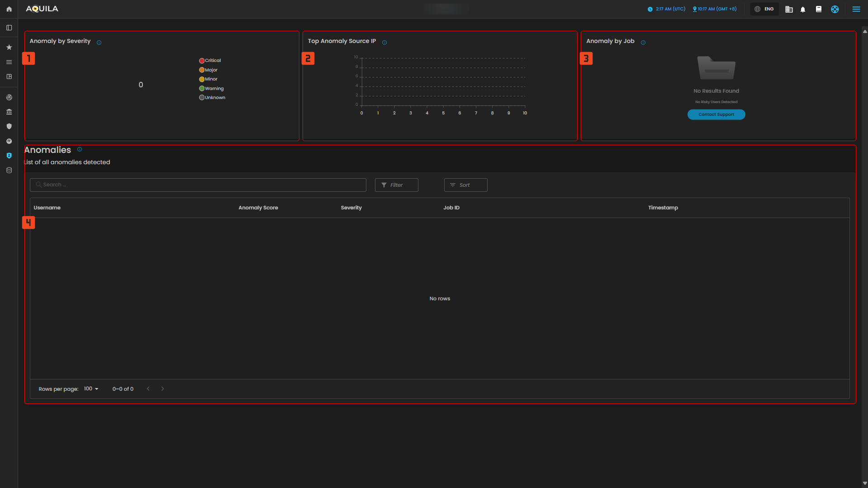Toggle the Warning legend item

point(212,89)
